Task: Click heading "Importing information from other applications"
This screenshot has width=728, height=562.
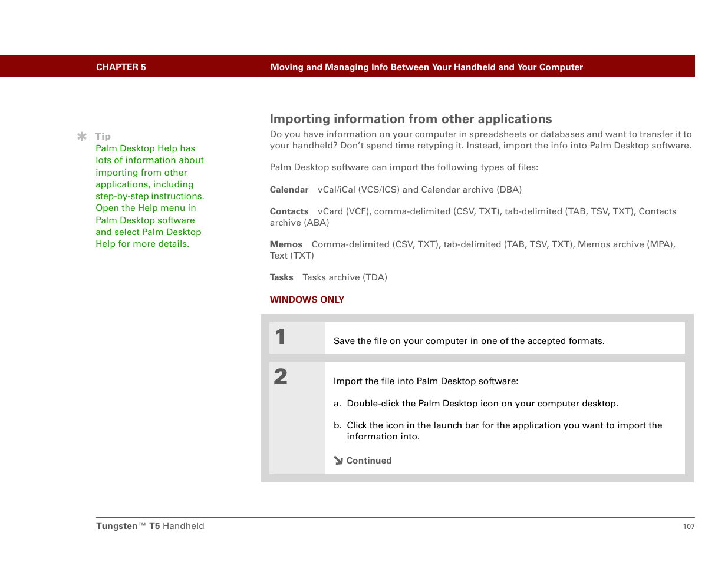Action: tap(411, 119)
